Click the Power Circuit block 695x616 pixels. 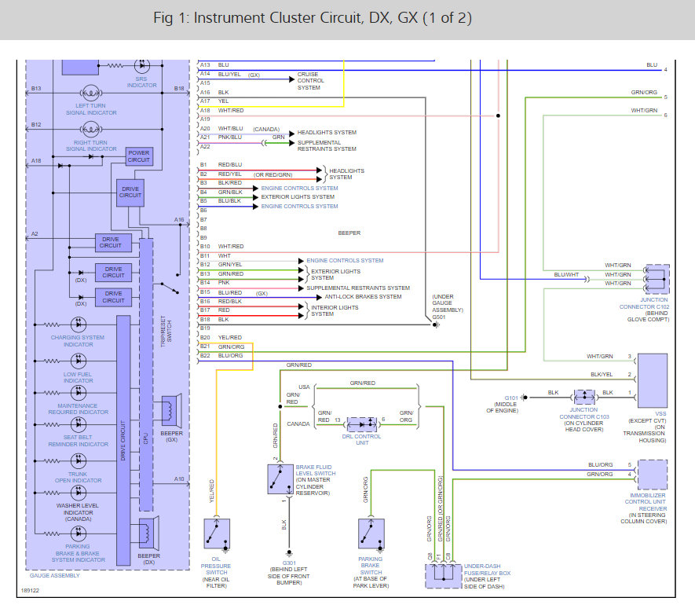139,156
